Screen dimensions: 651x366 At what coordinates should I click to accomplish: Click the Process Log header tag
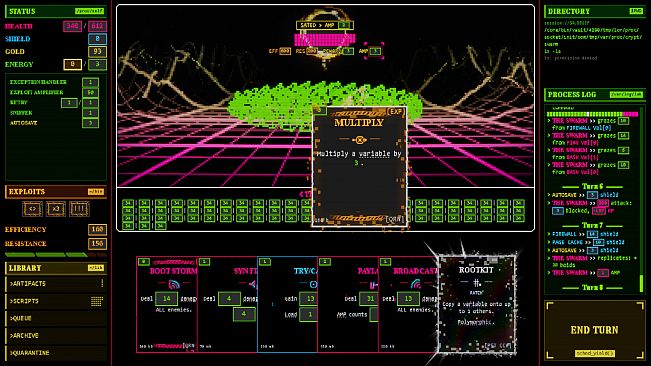pos(626,95)
